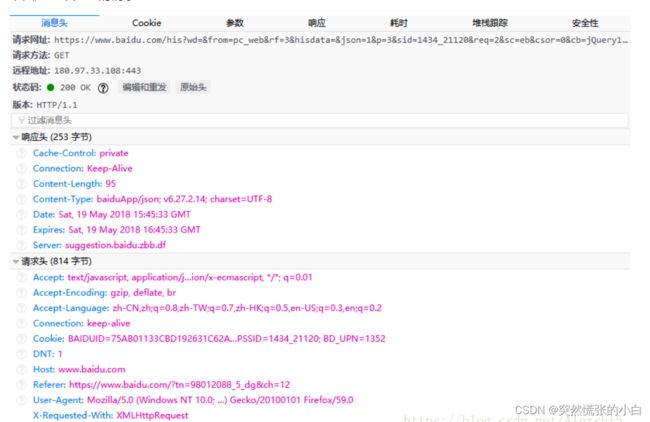Viewport: 650px width, 422px height.
Task: Open the 参数 tab
Action: 235,23
